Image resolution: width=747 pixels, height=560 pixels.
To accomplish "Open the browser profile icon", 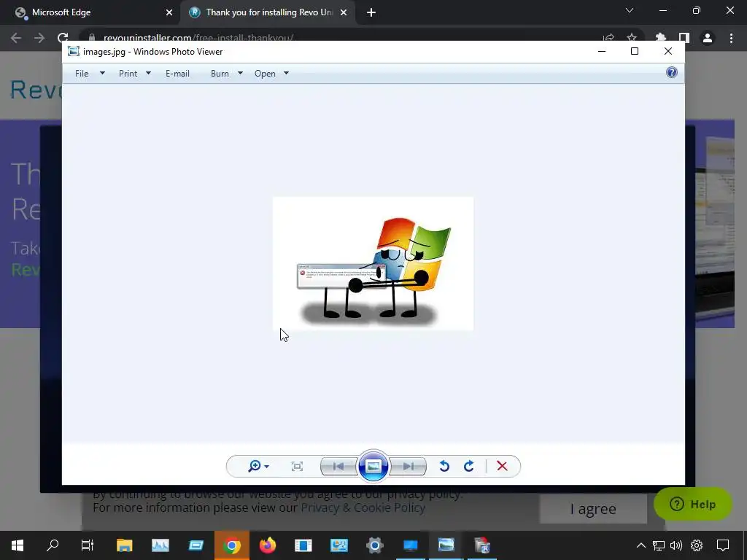I will [x=708, y=38].
